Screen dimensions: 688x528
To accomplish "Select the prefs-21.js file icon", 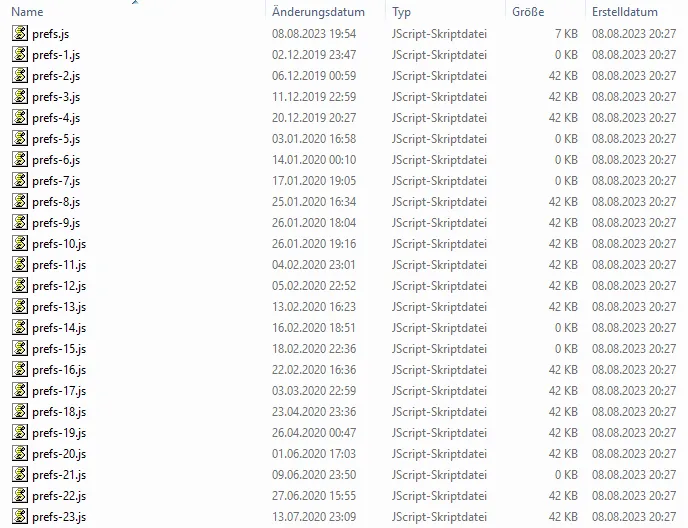I will 20,474.
